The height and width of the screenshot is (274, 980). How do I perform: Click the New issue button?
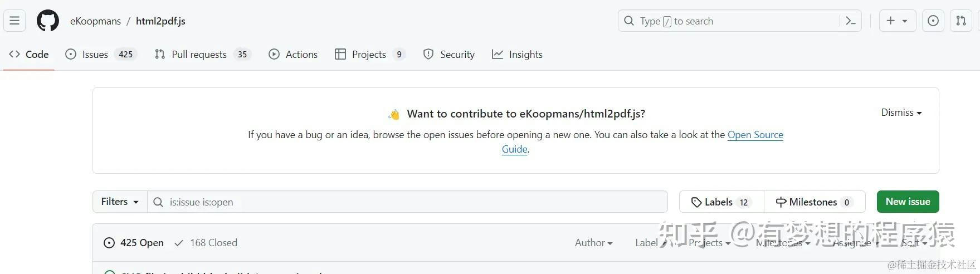point(908,202)
